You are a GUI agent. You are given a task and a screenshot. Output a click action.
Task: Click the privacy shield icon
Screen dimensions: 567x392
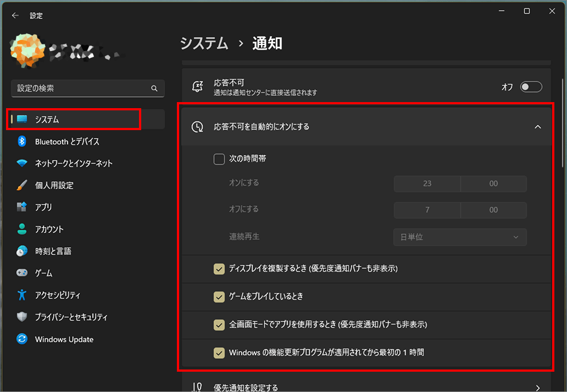click(21, 317)
